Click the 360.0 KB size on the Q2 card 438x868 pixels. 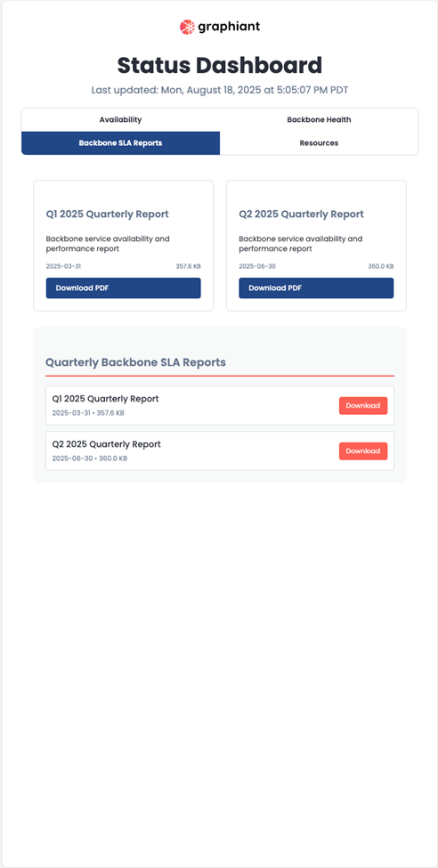tap(381, 266)
